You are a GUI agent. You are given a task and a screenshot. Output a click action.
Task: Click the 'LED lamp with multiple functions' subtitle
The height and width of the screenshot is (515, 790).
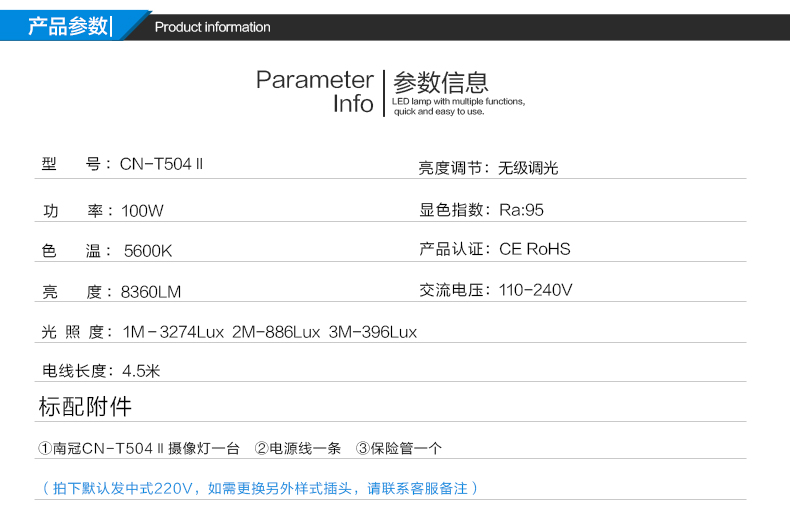point(458,106)
